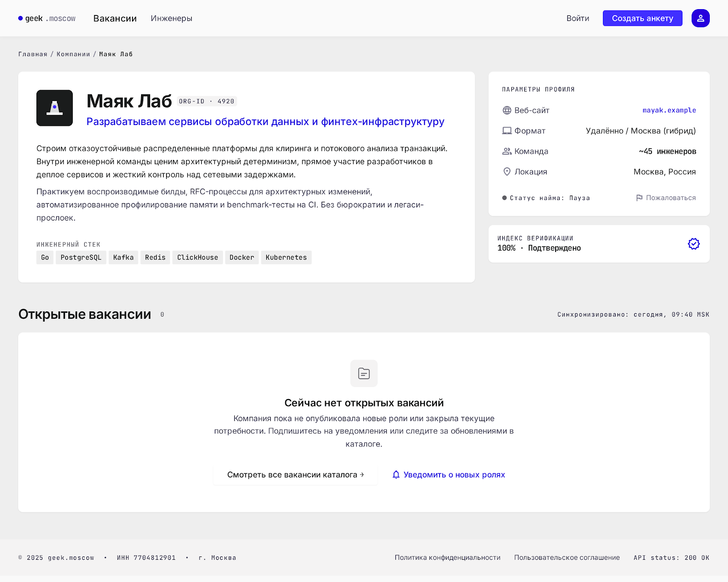Go to Главная breadcrumb
This screenshot has height=582, width=728.
click(33, 54)
